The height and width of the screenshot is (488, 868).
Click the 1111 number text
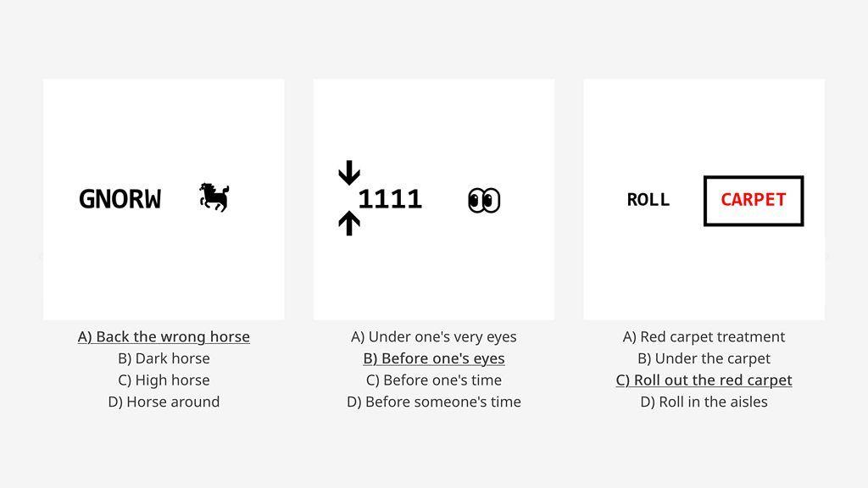390,199
